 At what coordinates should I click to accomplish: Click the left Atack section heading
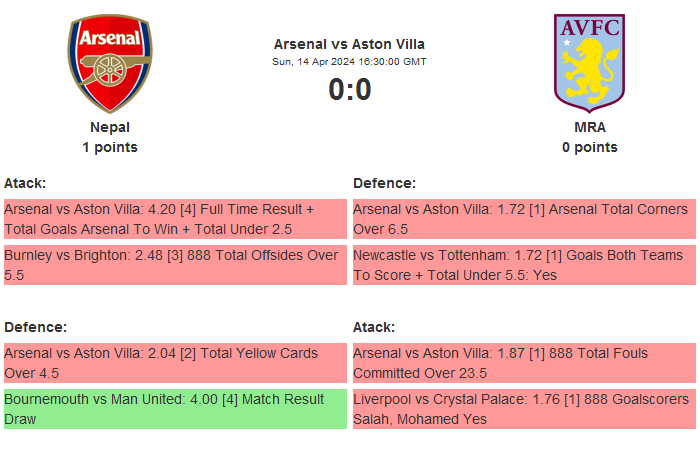(25, 183)
